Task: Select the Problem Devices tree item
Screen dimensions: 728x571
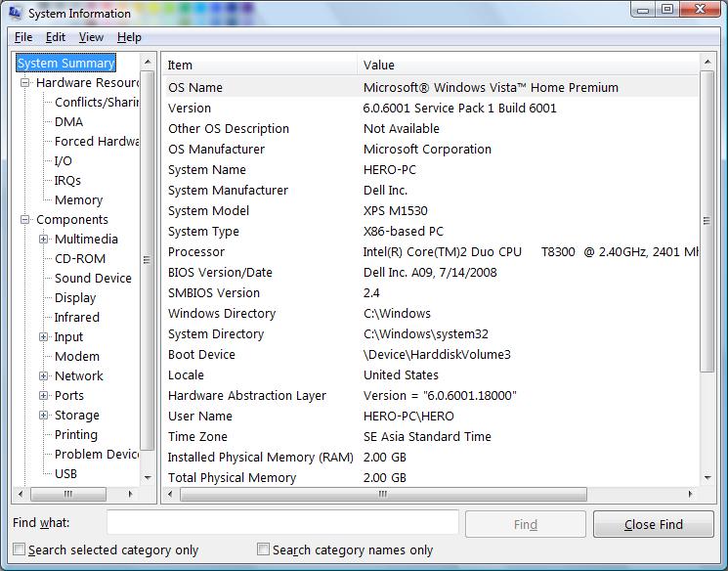Action: tap(97, 454)
